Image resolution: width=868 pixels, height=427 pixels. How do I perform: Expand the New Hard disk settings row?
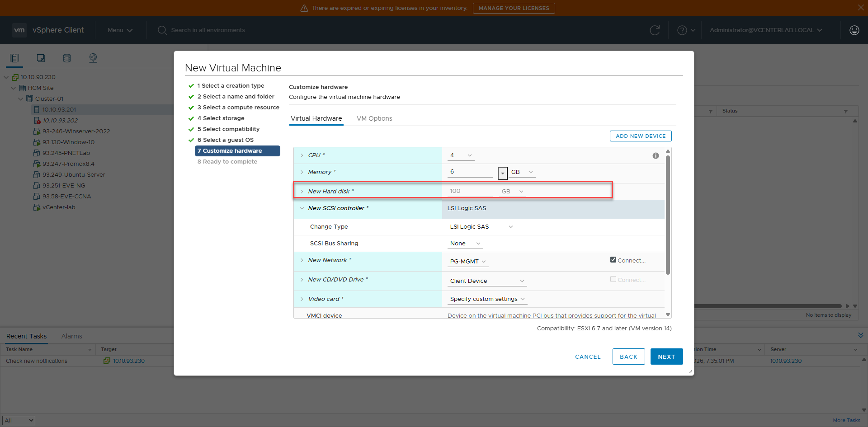tap(302, 191)
